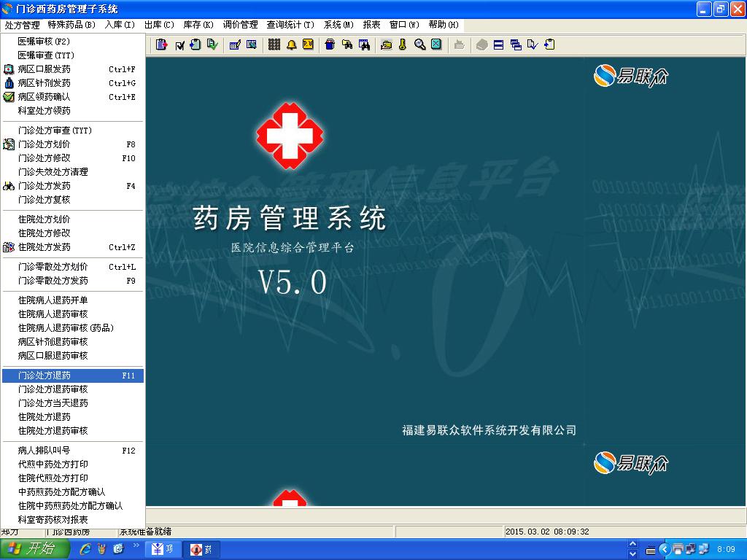Select 病区针剂退药审核 menu entry
The image size is (747, 560).
point(73,341)
